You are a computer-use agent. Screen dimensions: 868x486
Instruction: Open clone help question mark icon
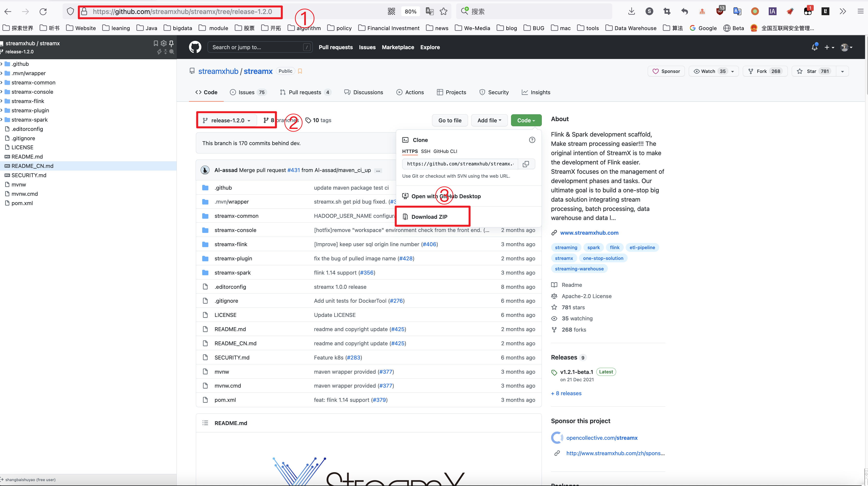[532, 140]
